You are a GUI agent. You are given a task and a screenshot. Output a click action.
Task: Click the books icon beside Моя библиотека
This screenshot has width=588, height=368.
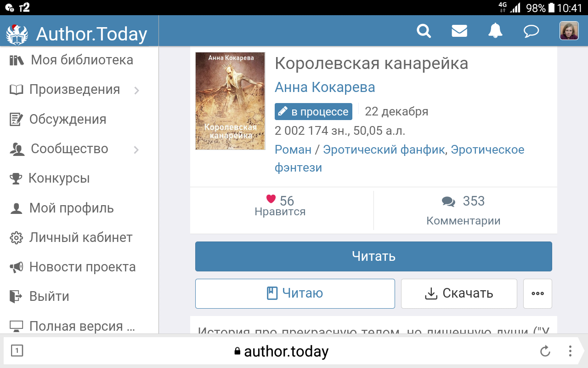(x=17, y=60)
